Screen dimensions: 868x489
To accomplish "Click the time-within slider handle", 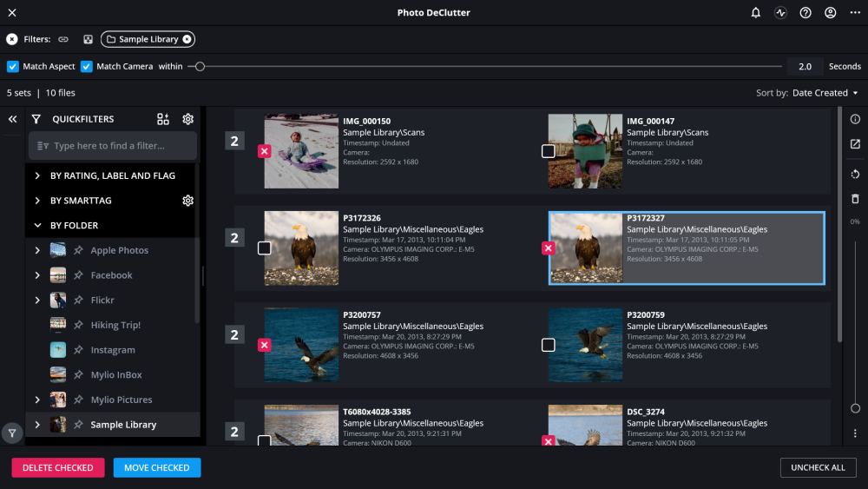I will click(201, 67).
